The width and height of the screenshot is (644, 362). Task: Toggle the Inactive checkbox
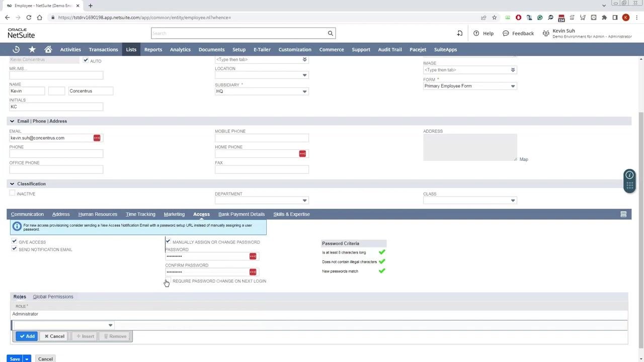12,193
